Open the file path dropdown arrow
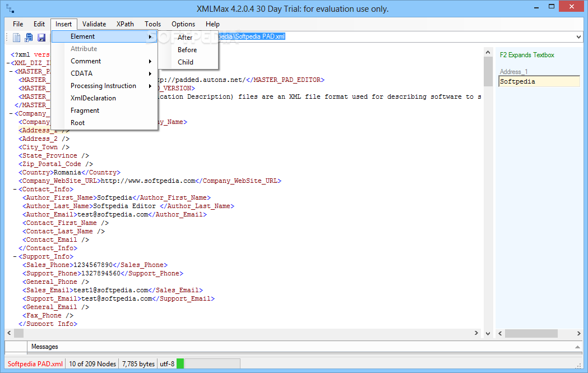Viewport: 588px width, 373px height. click(578, 37)
